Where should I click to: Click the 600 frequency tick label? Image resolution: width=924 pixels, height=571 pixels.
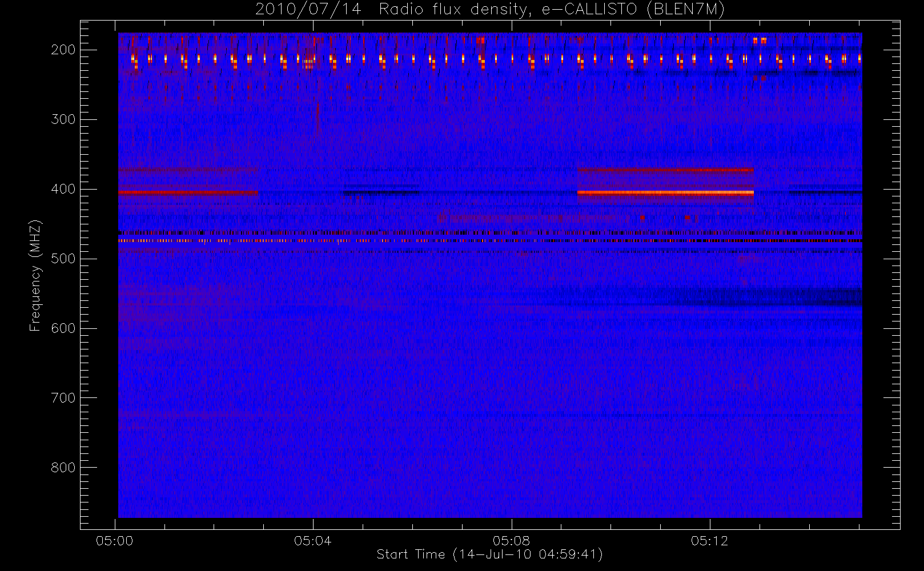tap(63, 328)
